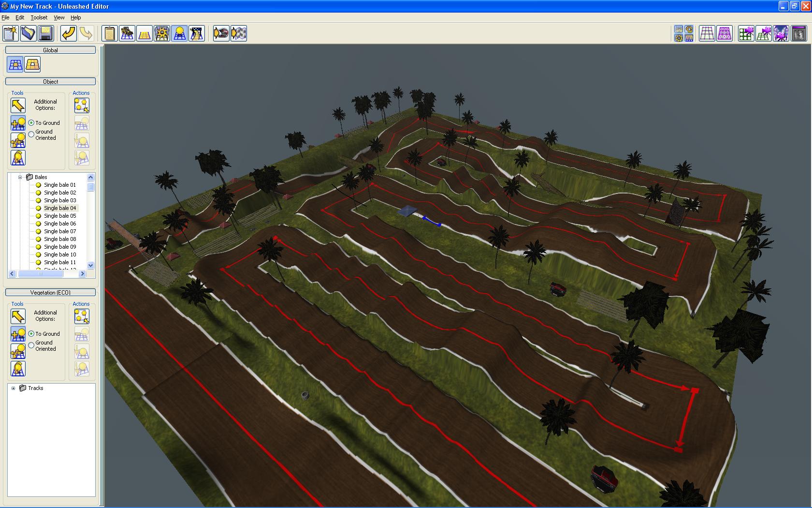Collapse the Bales tree folder
The height and width of the screenshot is (508, 812).
(20, 177)
